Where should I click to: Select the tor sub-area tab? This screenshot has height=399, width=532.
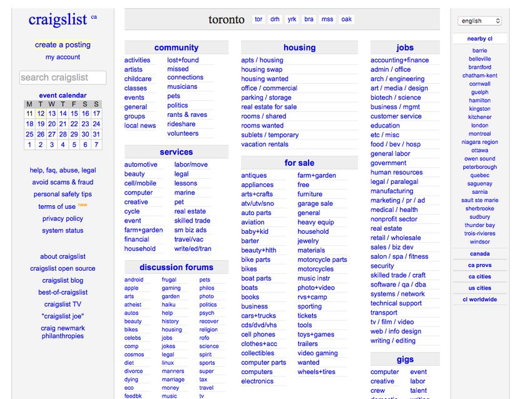(258, 19)
